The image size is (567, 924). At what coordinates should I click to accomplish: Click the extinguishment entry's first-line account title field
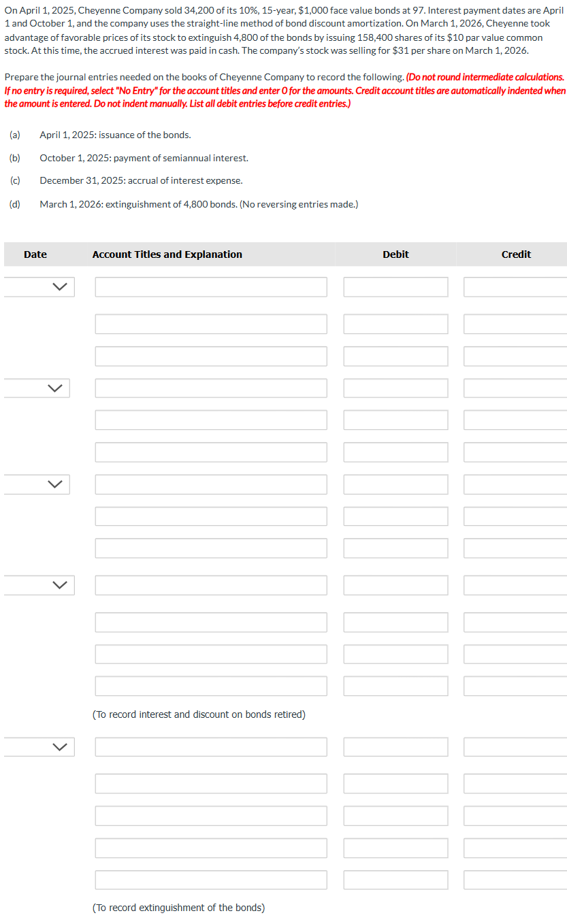[x=211, y=746]
